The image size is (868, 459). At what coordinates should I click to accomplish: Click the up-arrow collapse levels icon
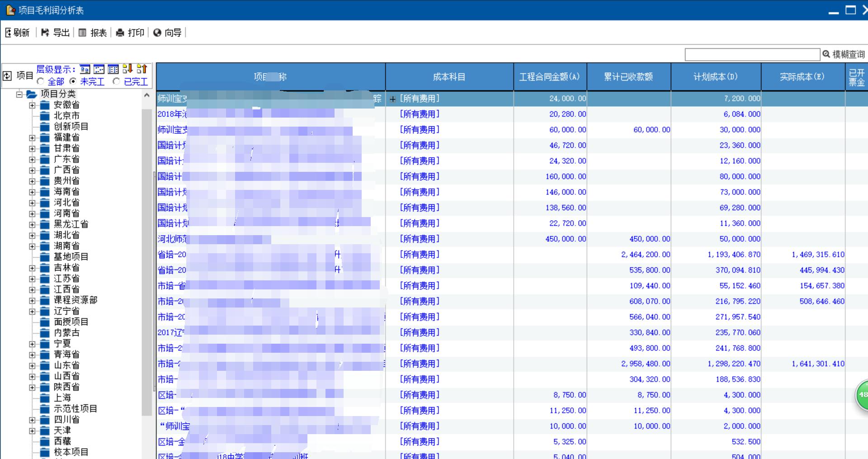point(142,69)
